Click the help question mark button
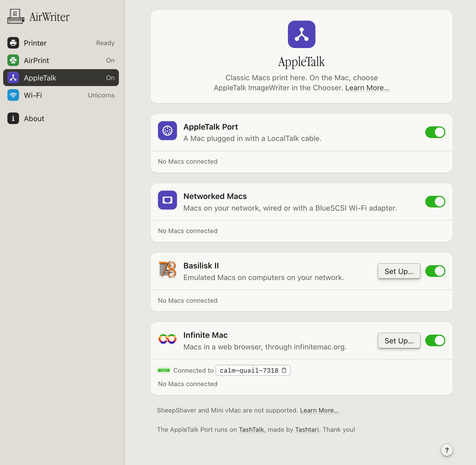The height and width of the screenshot is (465, 476). point(447,450)
